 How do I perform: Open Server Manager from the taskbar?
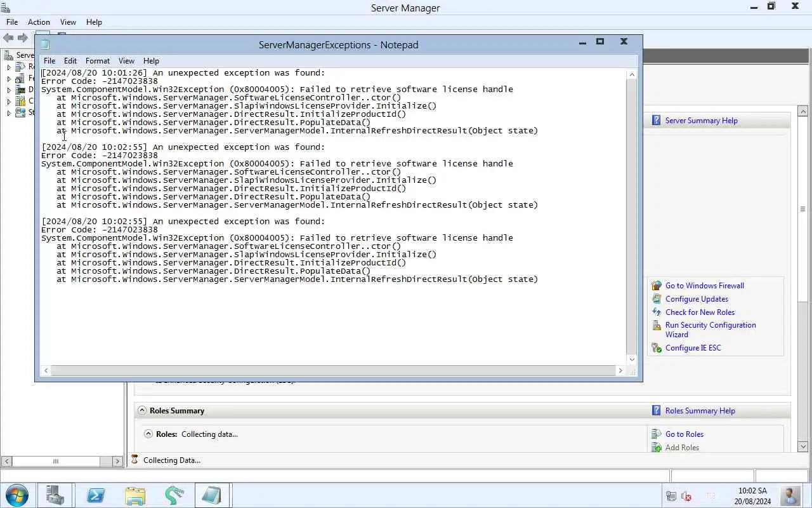55,495
